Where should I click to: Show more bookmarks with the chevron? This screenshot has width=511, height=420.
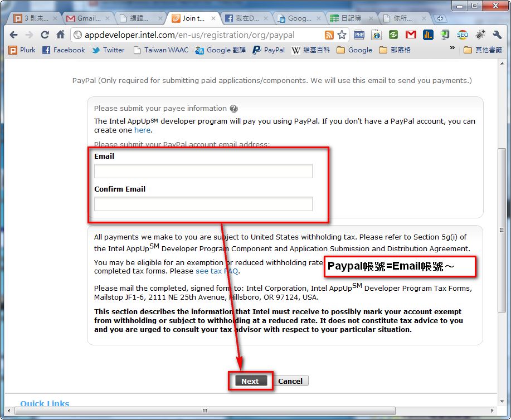(x=452, y=48)
